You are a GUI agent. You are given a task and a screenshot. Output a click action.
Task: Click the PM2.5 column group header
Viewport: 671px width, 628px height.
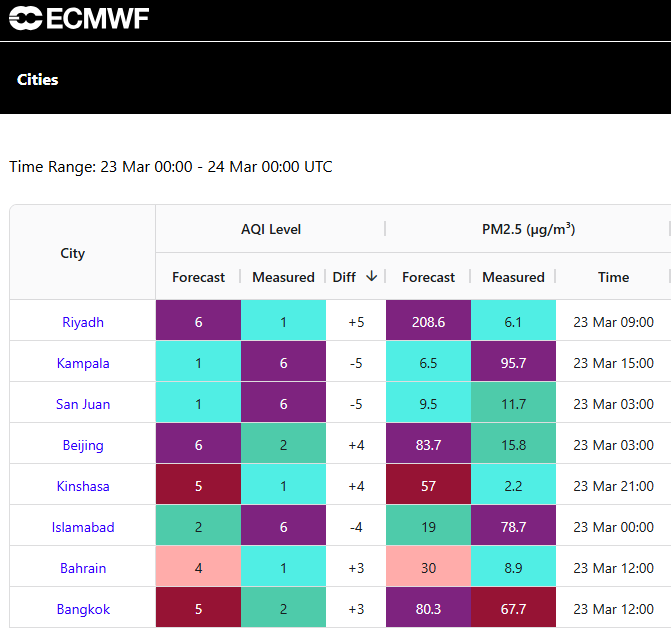[x=528, y=229]
